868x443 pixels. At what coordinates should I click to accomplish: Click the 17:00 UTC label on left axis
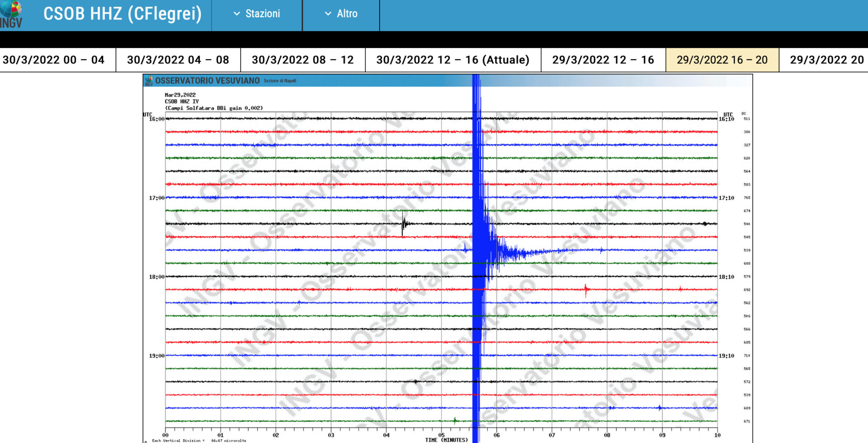click(156, 198)
